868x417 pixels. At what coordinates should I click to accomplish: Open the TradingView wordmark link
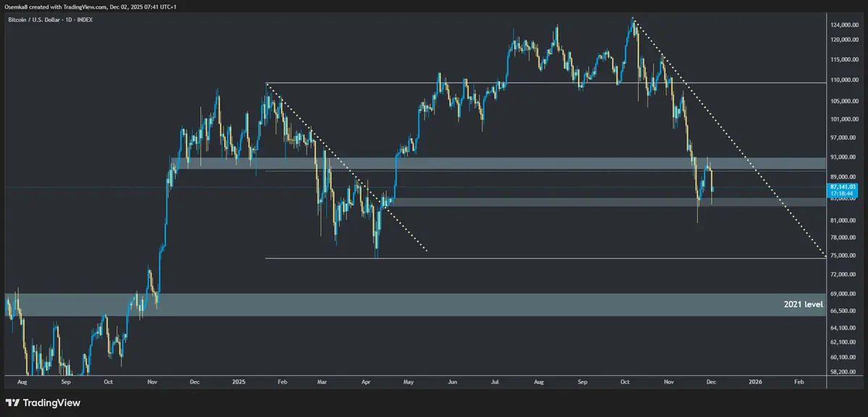pos(52,403)
